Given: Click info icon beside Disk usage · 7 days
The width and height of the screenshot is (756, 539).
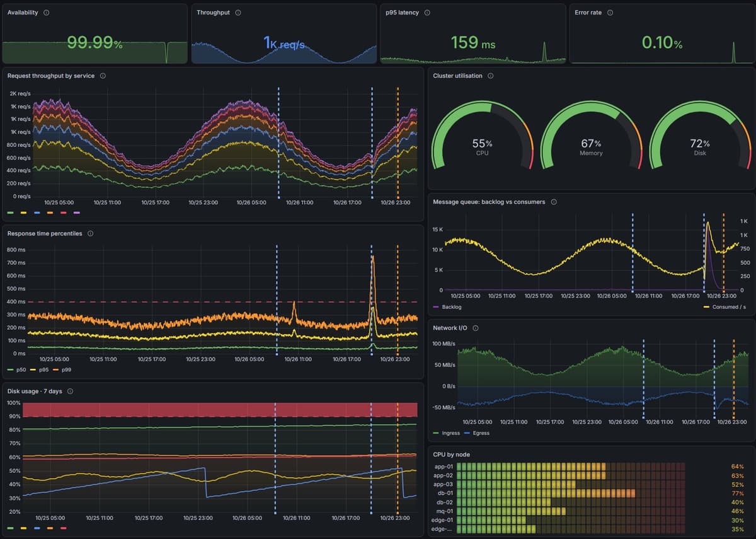Looking at the screenshot, I should click(x=70, y=391).
